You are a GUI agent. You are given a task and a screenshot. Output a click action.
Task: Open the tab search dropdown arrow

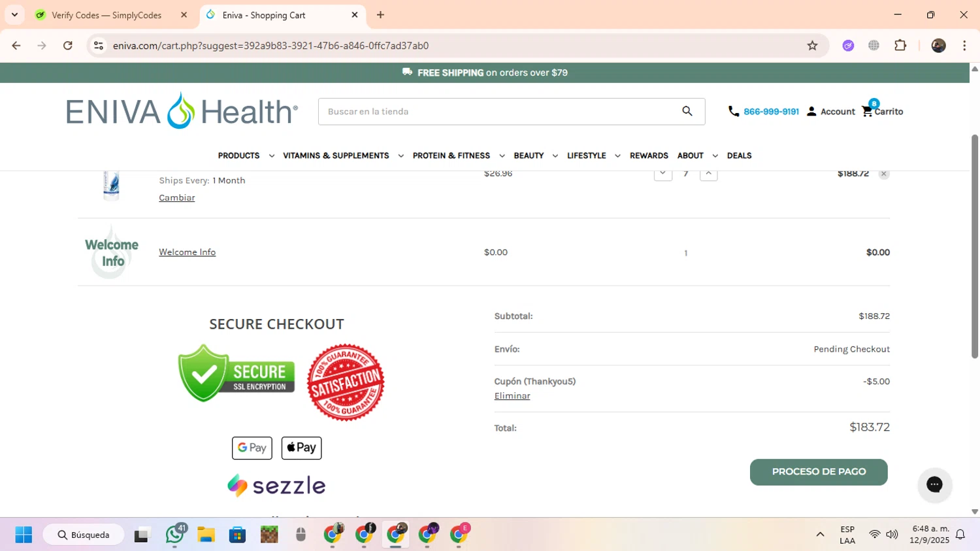[x=14, y=14]
